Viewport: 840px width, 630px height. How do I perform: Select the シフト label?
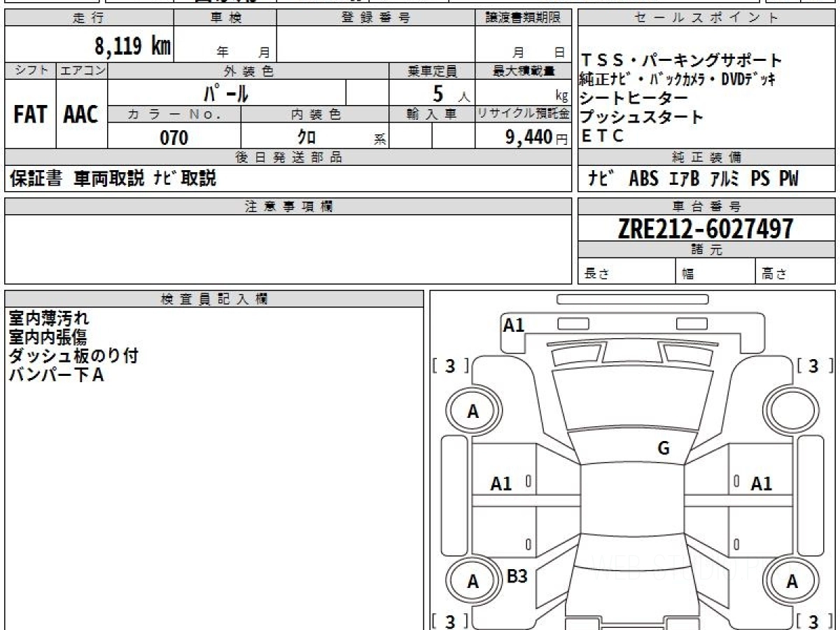pos(30,71)
